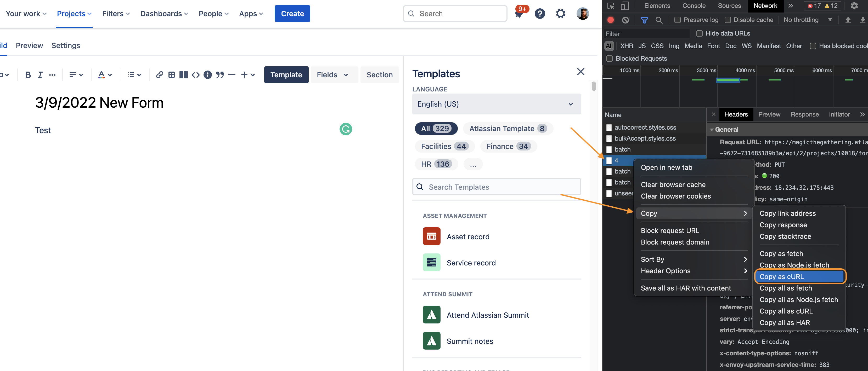Tick the Blocked Requests checkbox
Viewport: 868px width, 371px height.
pos(609,59)
